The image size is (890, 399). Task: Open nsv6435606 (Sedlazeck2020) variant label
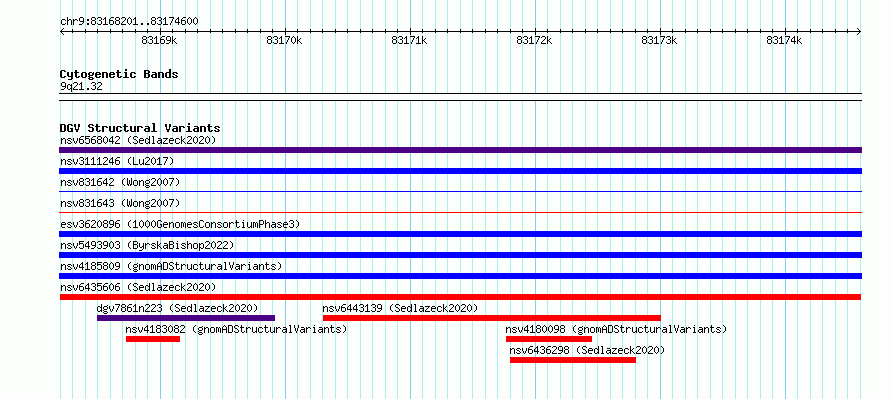138,287
